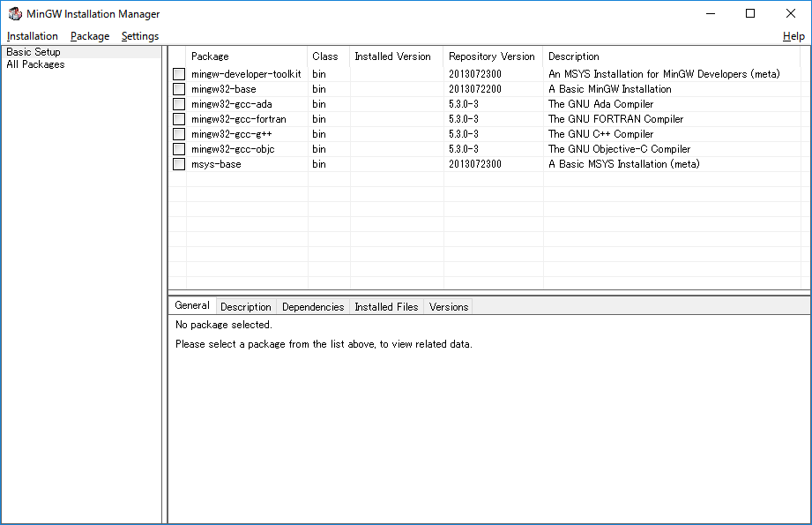Maximize the MinGW Installation Manager window
This screenshot has width=812, height=525.
point(750,14)
